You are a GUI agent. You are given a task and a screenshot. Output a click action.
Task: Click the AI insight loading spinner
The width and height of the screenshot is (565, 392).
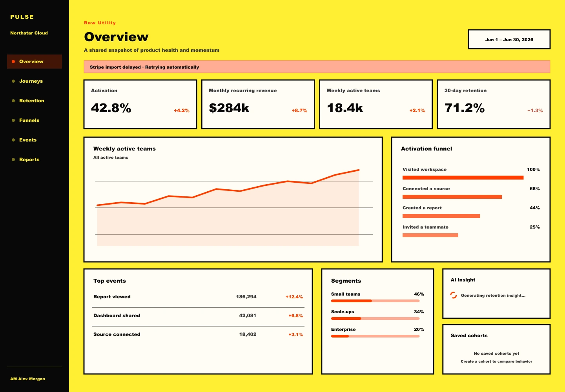click(x=454, y=295)
